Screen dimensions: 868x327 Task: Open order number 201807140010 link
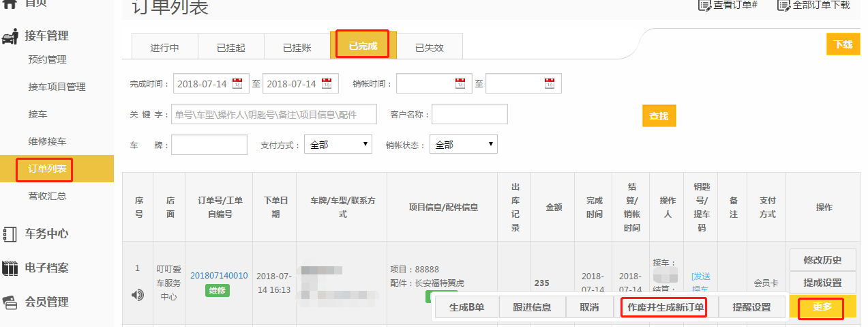tap(219, 276)
